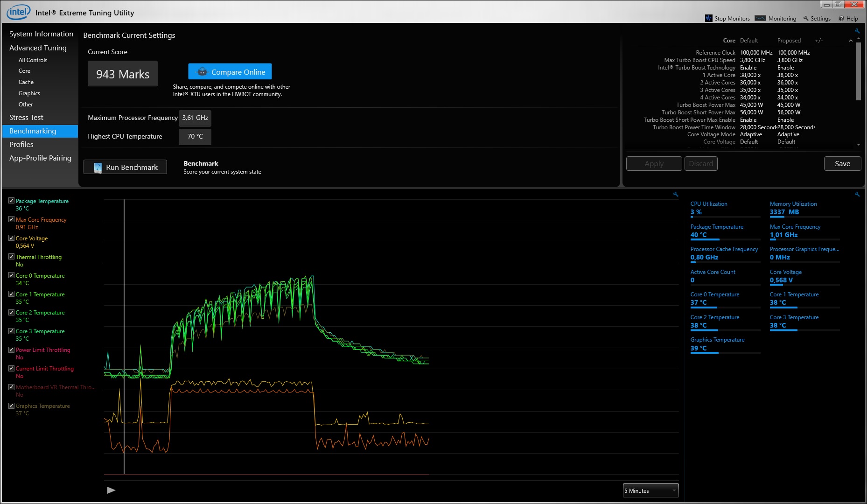Click the Save profile button
This screenshot has height=504, width=867.
(x=842, y=164)
